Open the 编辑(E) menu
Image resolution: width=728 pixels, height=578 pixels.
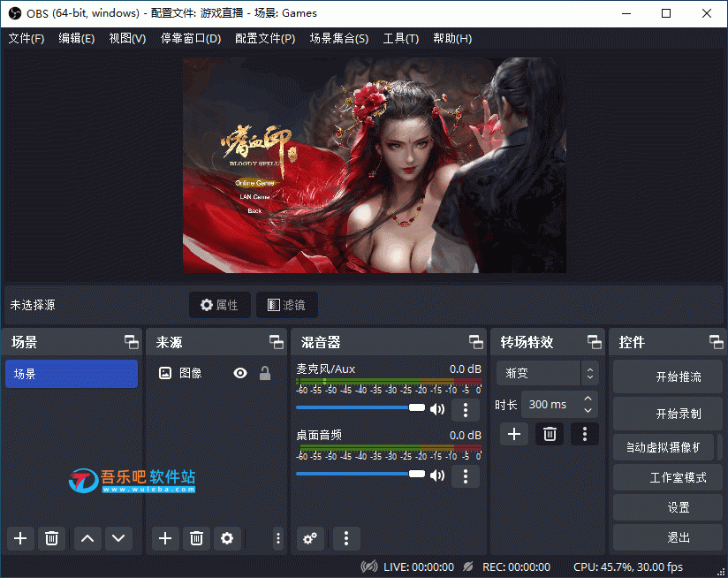coord(77,39)
